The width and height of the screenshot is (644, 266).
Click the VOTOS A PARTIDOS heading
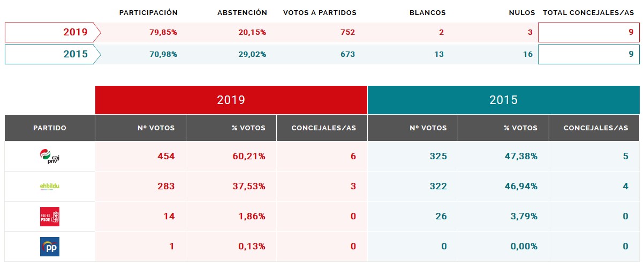[x=320, y=12]
